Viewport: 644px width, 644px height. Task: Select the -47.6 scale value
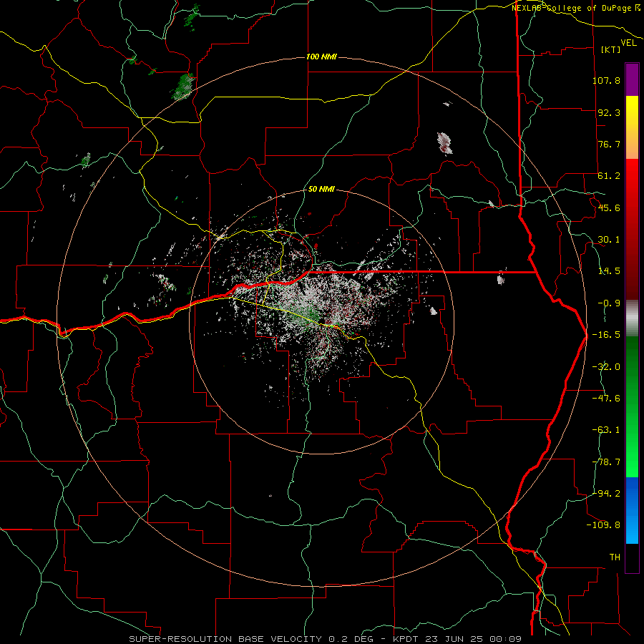pos(606,399)
